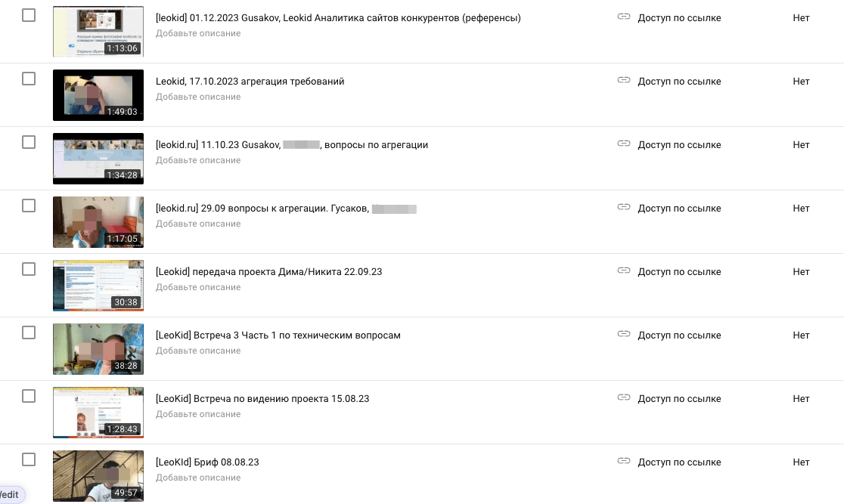Open access setting for 11.10.23 Gusakov video

pyautogui.click(x=679, y=144)
